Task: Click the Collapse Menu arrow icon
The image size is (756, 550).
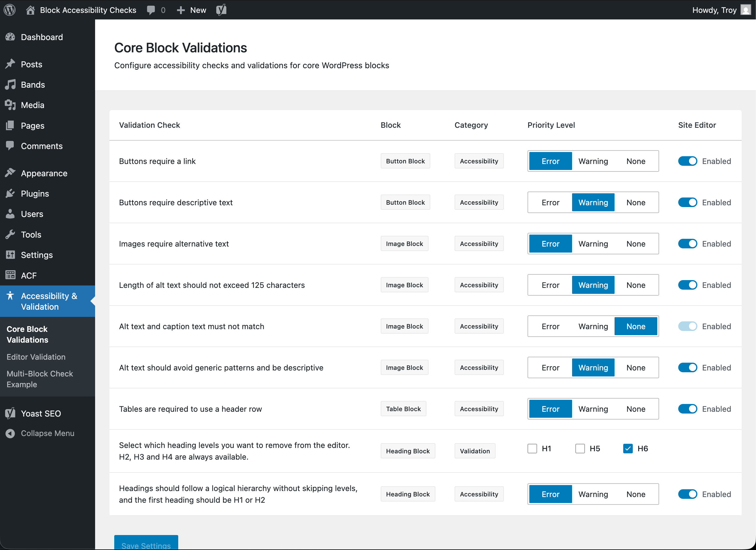Action: 10,433
